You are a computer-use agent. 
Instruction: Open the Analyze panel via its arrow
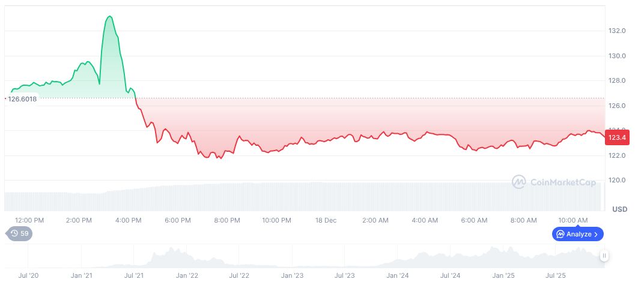tap(597, 234)
